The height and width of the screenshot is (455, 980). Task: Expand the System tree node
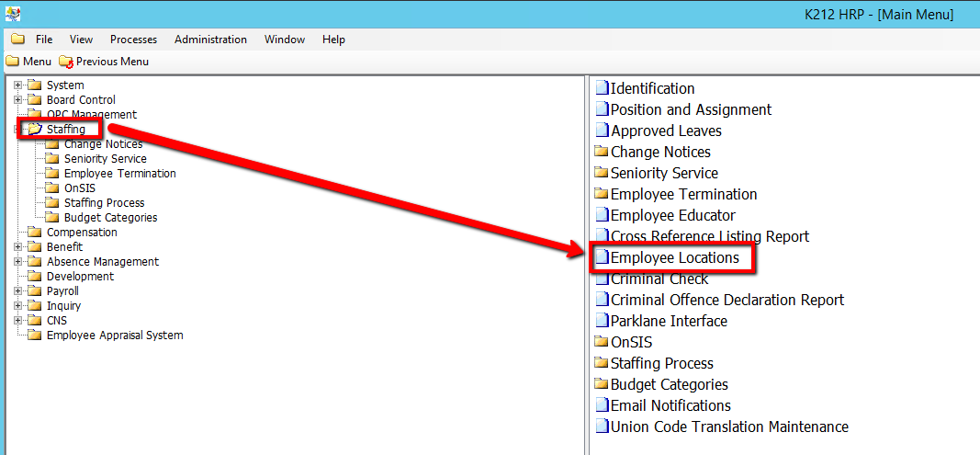coord(17,85)
